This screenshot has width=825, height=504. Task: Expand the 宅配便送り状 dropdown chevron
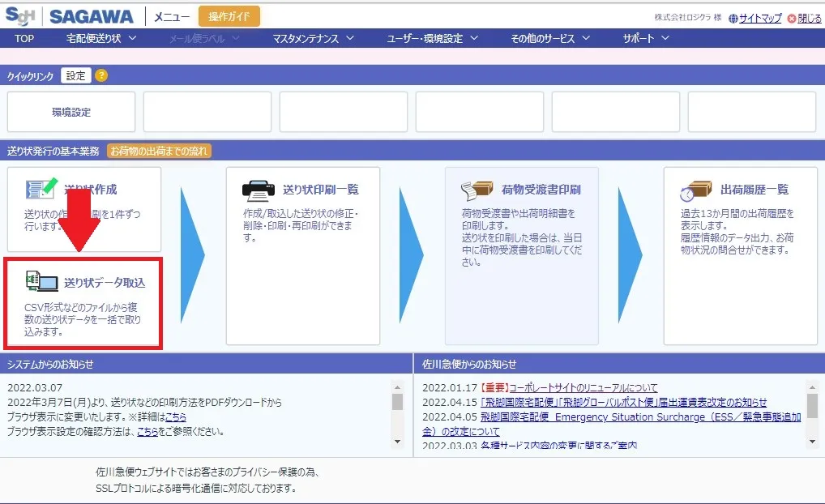pyautogui.click(x=133, y=38)
